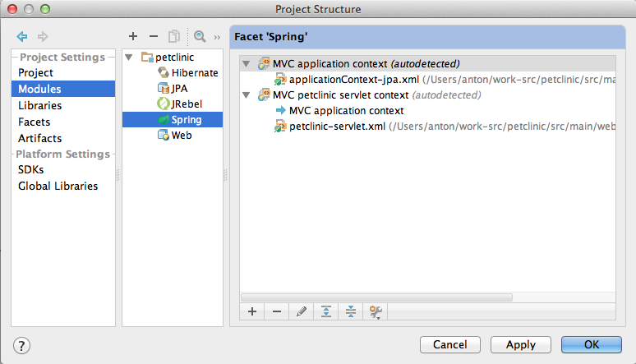This screenshot has width=636, height=364.
Task: Select Modules in Project Settings
Action: (x=63, y=89)
